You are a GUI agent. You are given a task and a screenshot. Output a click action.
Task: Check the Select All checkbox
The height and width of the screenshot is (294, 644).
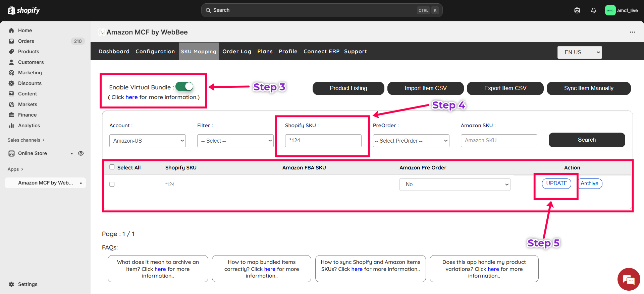[112, 167]
